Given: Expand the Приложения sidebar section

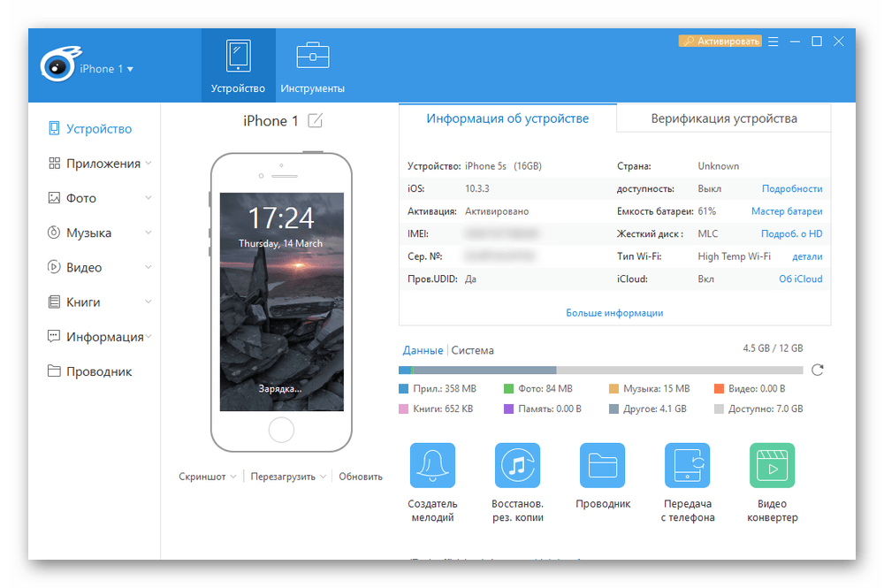Looking at the screenshot, I should 149,164.
